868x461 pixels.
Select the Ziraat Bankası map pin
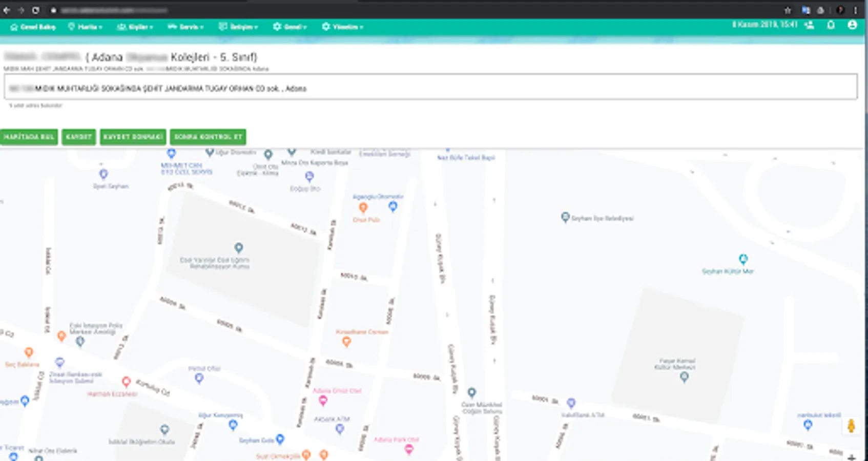coord(60,363)
